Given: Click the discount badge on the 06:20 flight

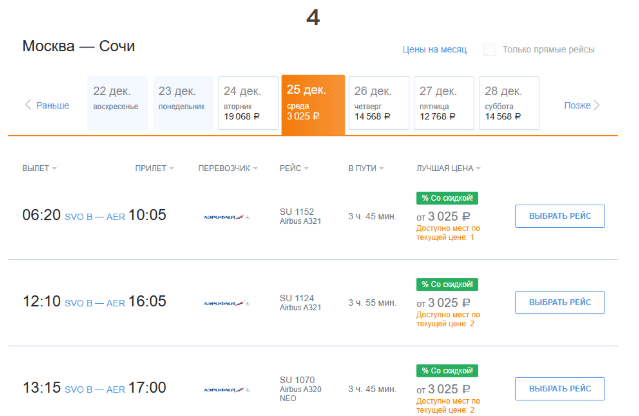Looking at the screenshot, I should (447, 198).
